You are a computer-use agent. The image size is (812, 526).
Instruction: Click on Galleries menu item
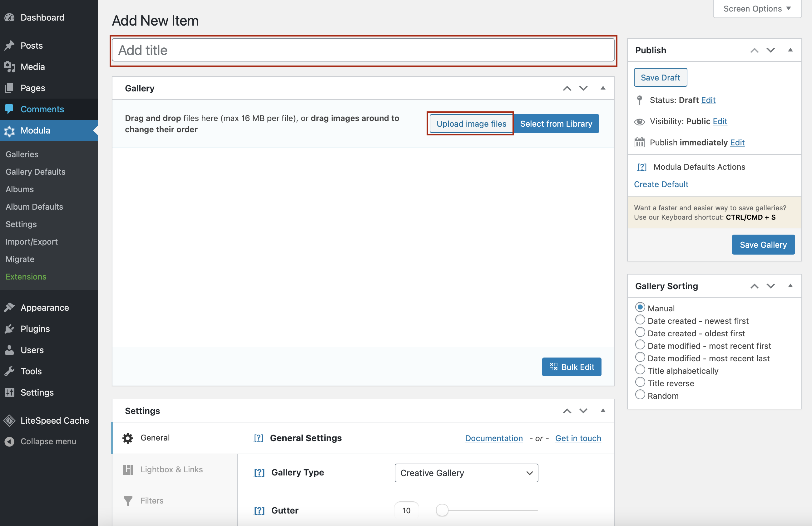[x=22, y=154]
